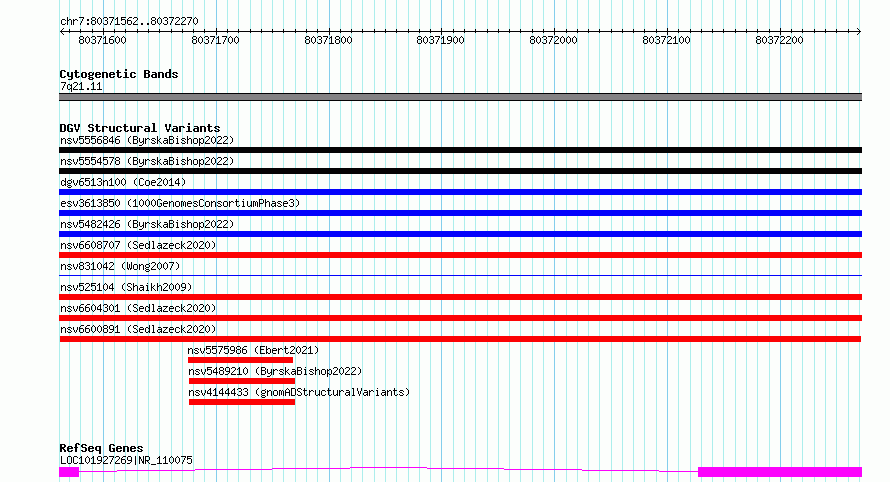Open the Cytogenetic Bands track title

point(119,74)
